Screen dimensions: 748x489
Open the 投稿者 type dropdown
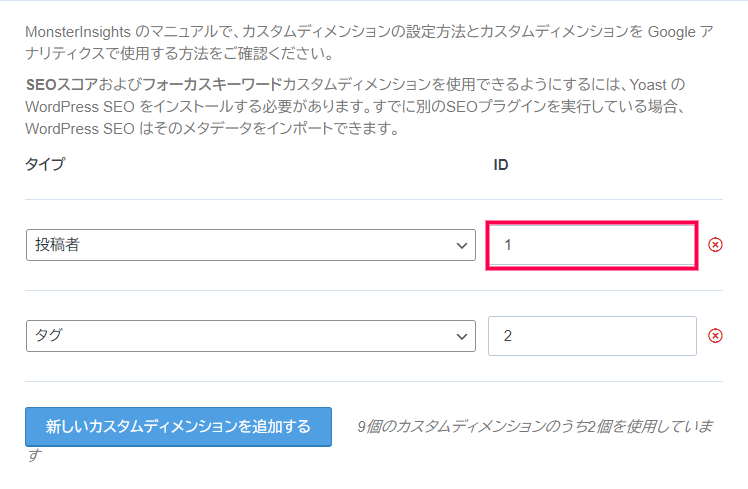[250, 245]
